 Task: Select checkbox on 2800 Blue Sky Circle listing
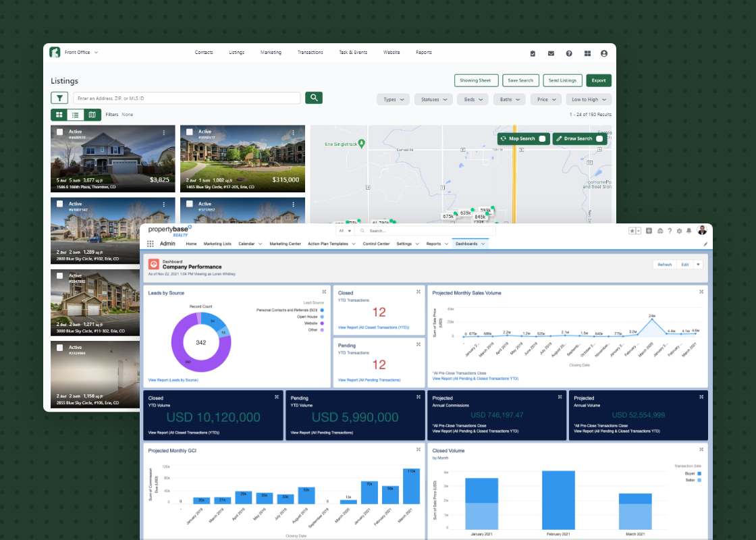coord(60,204)
